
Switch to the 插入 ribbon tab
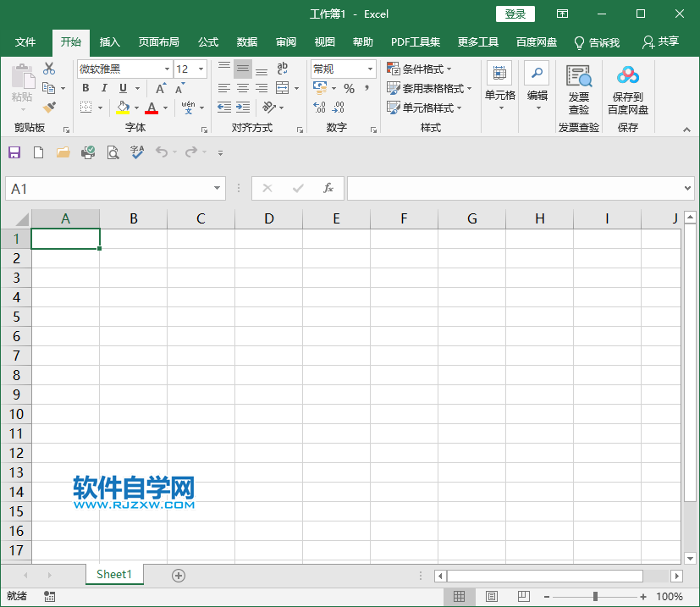click(x=112, y=41)
